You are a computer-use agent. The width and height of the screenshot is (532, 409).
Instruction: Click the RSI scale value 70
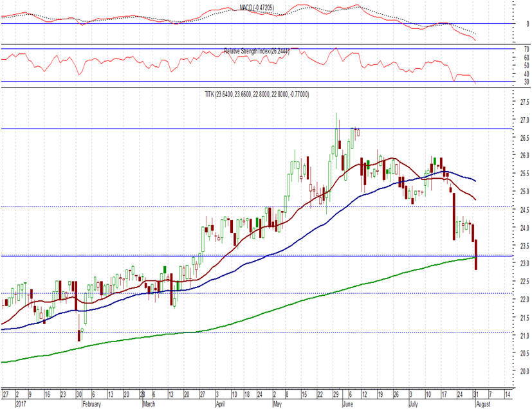click(x=526, y=50)
